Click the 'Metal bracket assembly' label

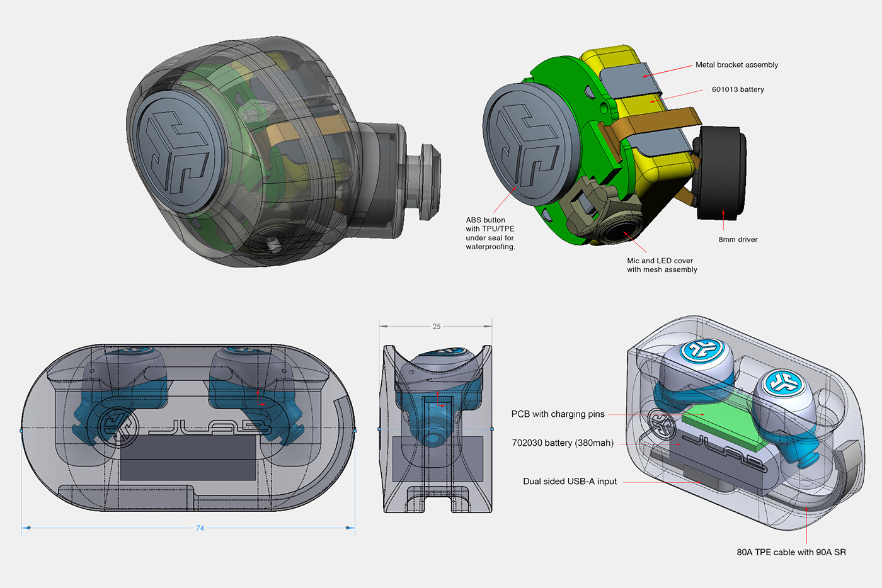[736, 65]
